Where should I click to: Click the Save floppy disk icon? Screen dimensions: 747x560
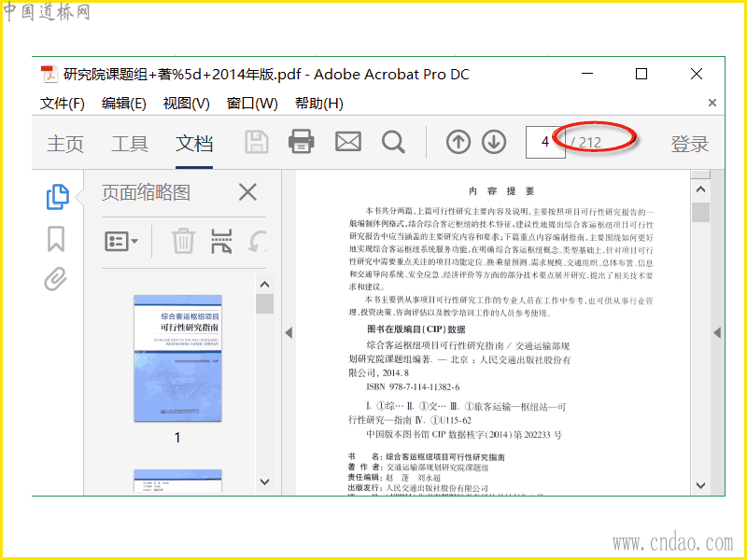[x=257, y=143]
